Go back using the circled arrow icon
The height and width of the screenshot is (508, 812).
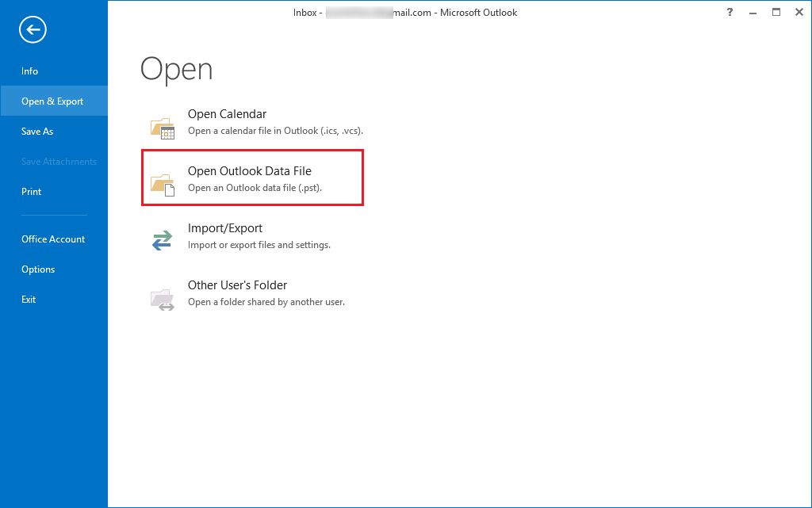pos(33,30)
